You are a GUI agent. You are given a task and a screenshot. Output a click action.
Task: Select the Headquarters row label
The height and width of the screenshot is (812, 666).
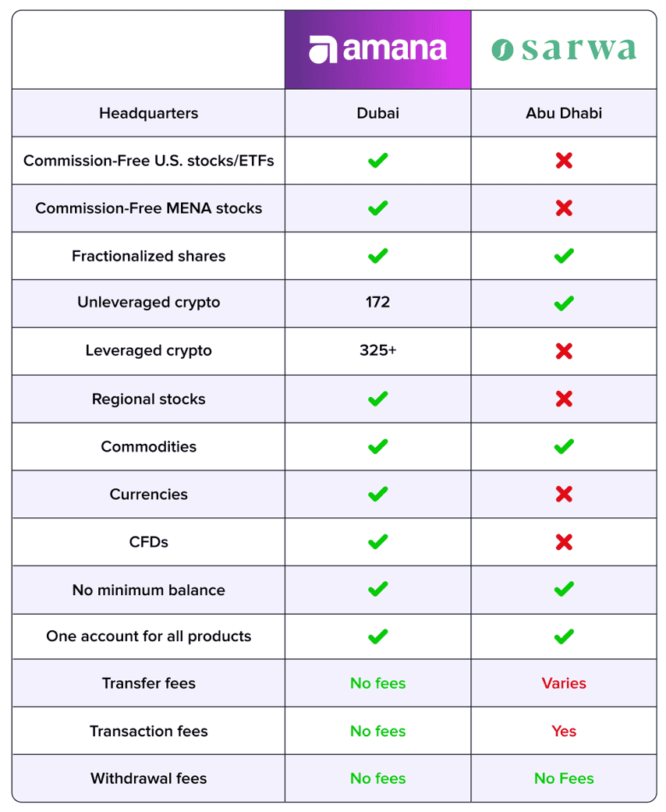[149, 113]
